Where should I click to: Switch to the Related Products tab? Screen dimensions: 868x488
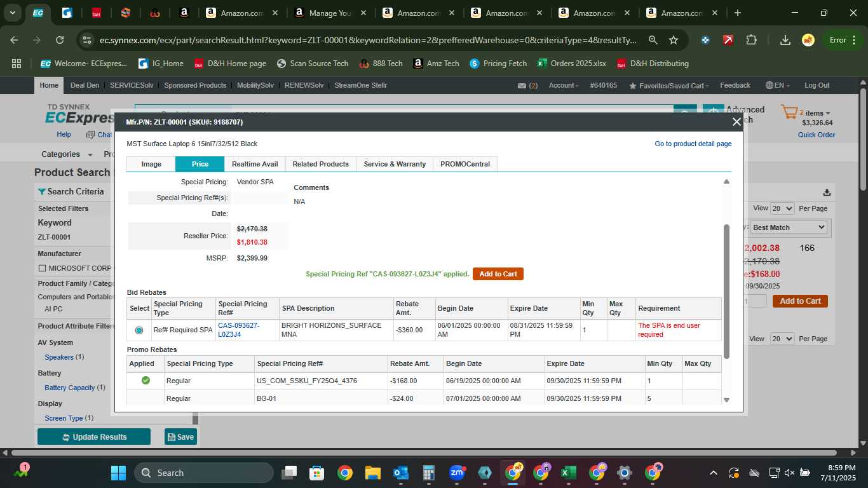[321, 164]
